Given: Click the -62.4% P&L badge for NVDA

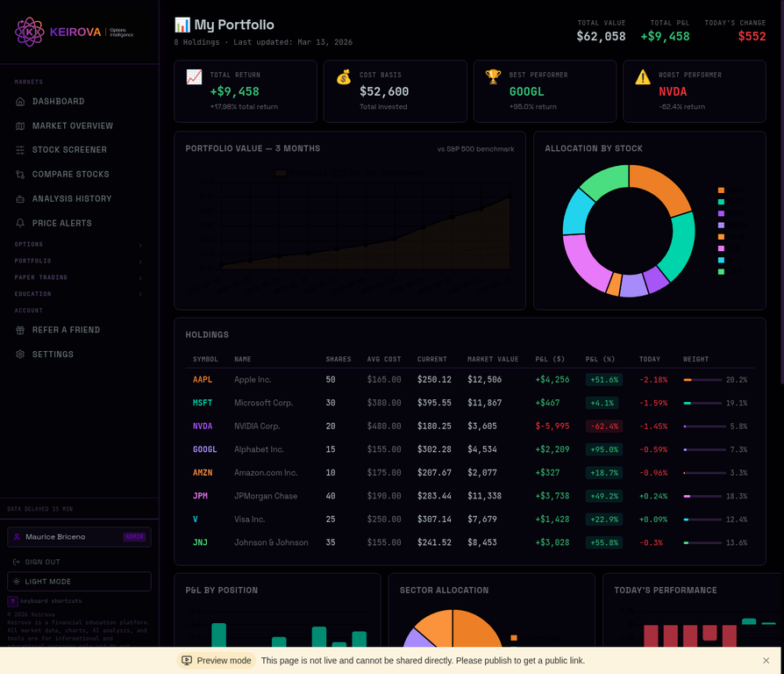Looking at the screenshot, I should pyautogui.click(x=604, y=427).
